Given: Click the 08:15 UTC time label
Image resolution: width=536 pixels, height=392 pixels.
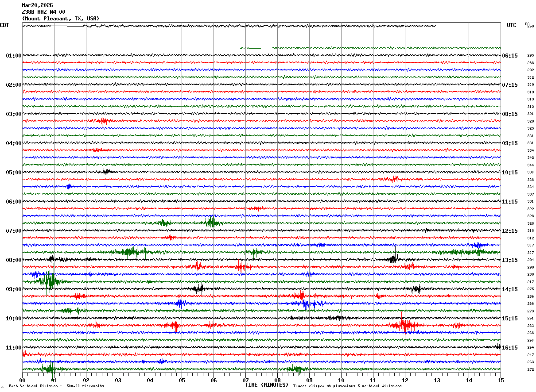Looking at the screenshot, I should [x=510, y=114].
